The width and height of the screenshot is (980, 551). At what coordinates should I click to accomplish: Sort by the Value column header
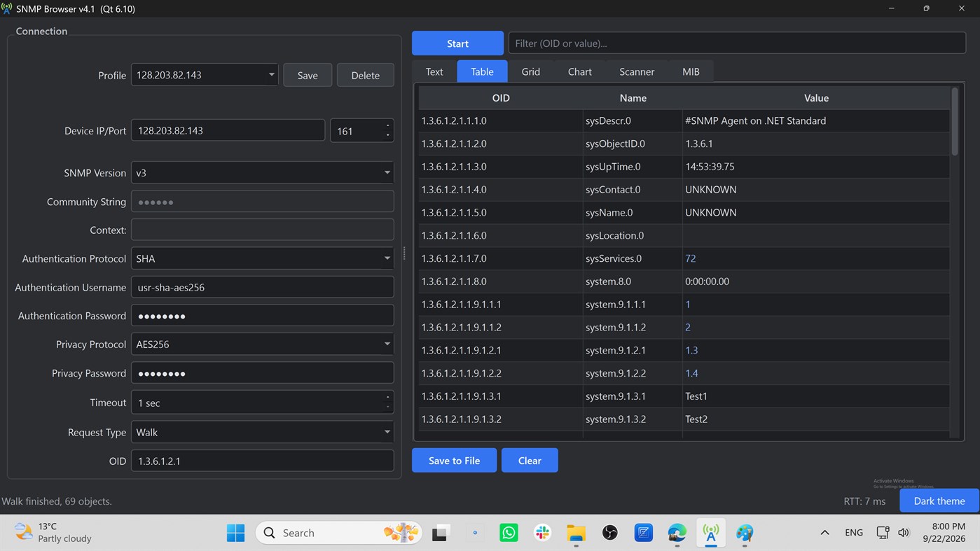816,98
